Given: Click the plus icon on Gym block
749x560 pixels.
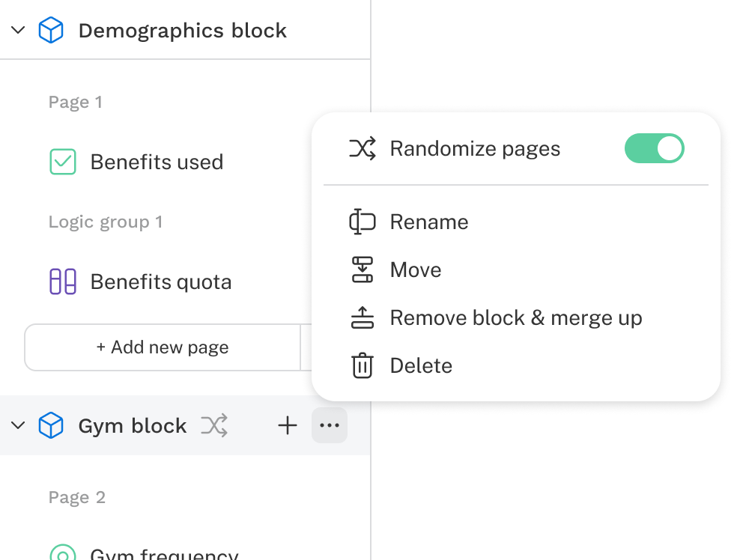Looking at the screenshot, I should [x=288, y=426].
